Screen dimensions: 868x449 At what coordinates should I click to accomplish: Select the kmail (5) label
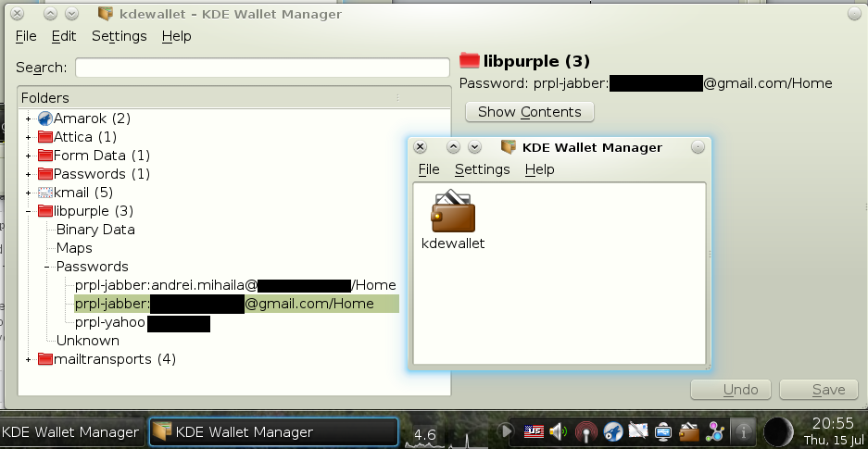83,193
